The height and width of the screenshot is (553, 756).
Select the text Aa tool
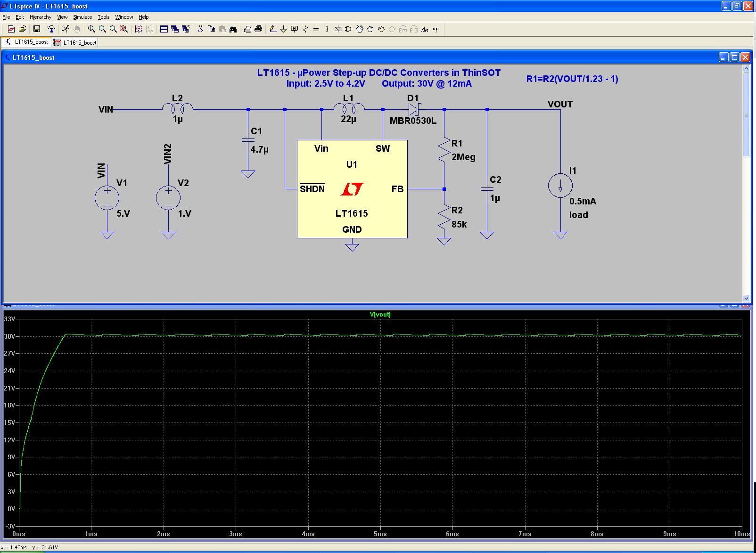(425, 29)
